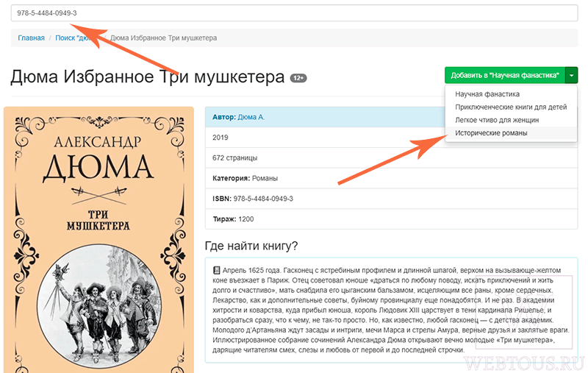Screen dimensions: 588x373
Task: Open the author link Дюма А.
Action: (251, 117)
